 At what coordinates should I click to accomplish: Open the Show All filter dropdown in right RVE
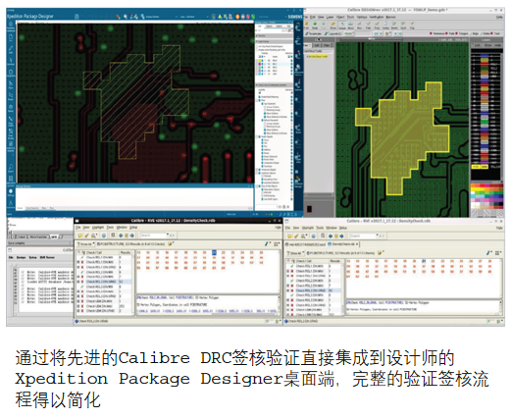(295, 253)
